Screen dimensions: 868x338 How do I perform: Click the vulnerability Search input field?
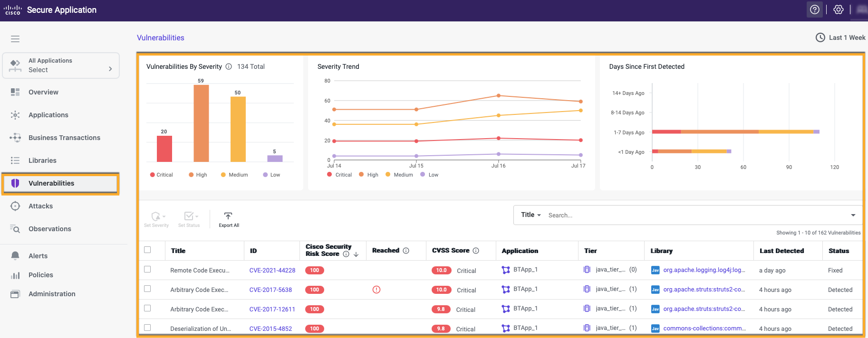[x=696, y=215]
